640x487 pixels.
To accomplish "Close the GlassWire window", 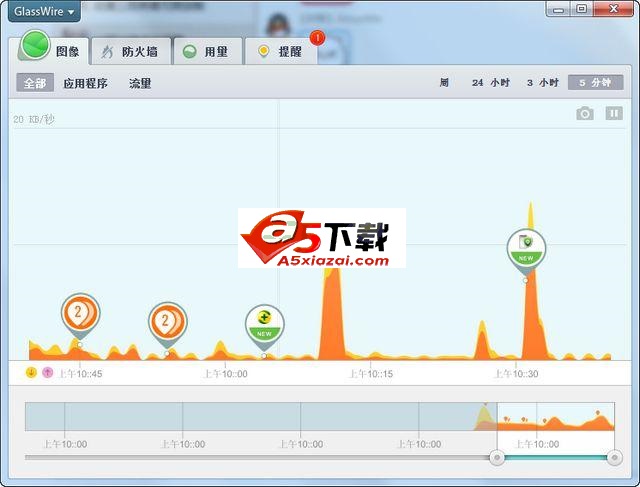I will [613, 9].
